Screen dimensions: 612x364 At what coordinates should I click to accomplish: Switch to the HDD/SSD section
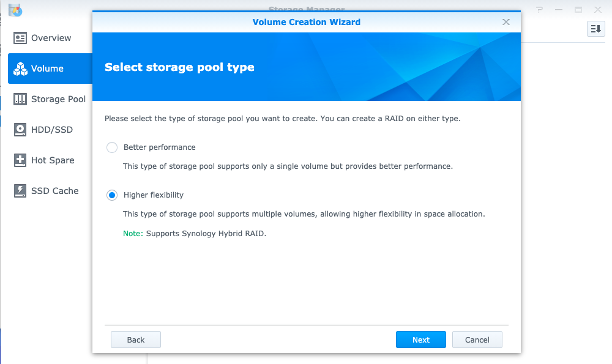pyautogui.click(x=50, y=130)
